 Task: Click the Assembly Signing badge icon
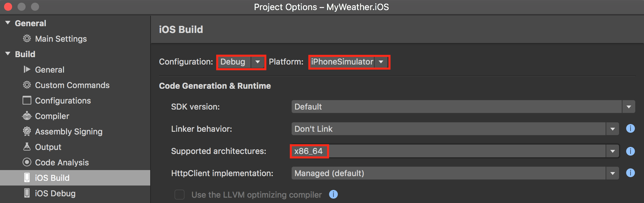click(x=27, y=131)
